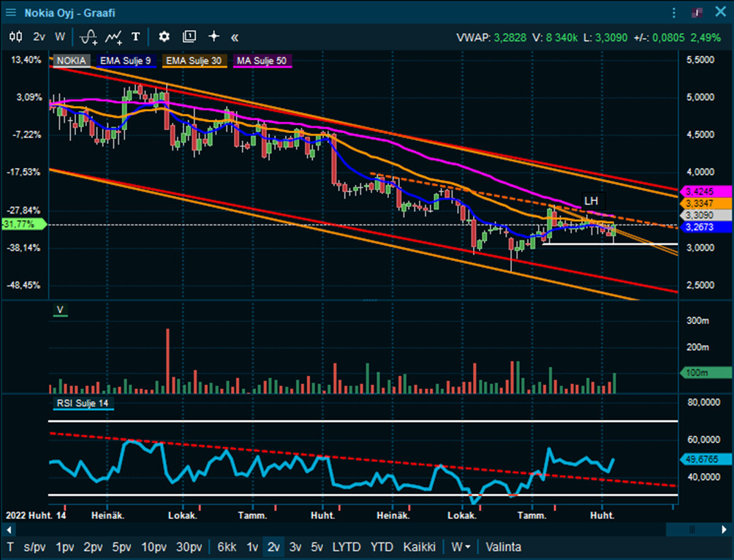Switch to the 5v range
The width and height of the screenshot is (734, 560).
[x=317, y=547]
